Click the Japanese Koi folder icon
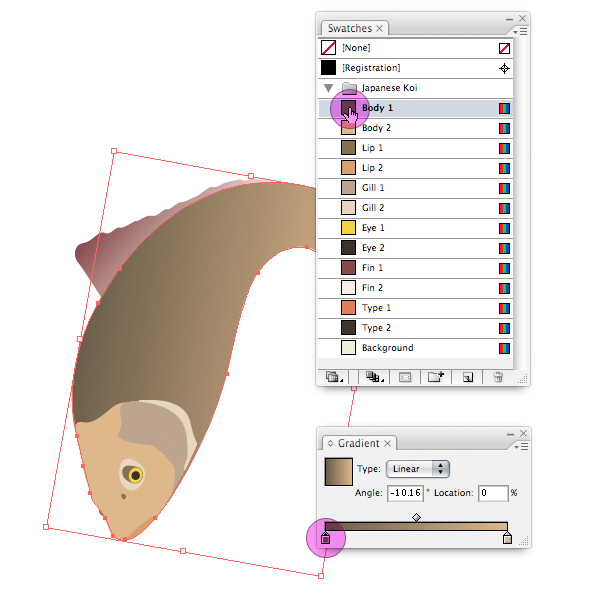This screenshot has width=600, height=600. 349,88
